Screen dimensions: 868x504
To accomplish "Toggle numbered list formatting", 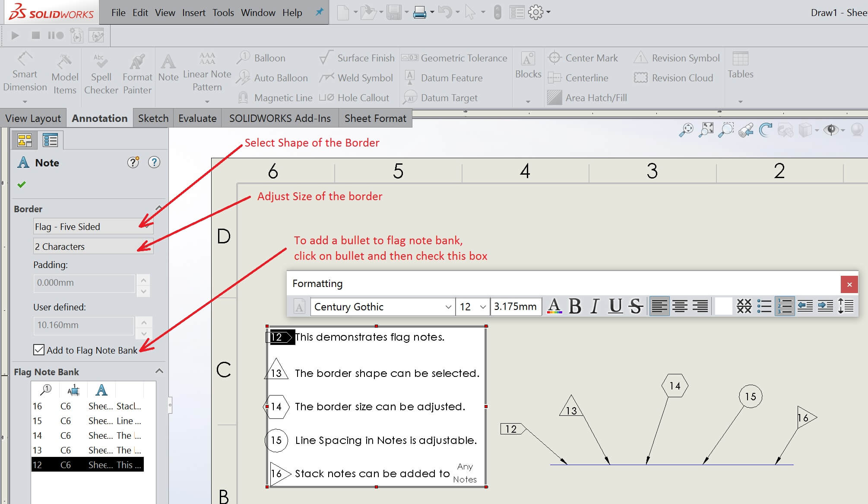I will pos(785,306).
